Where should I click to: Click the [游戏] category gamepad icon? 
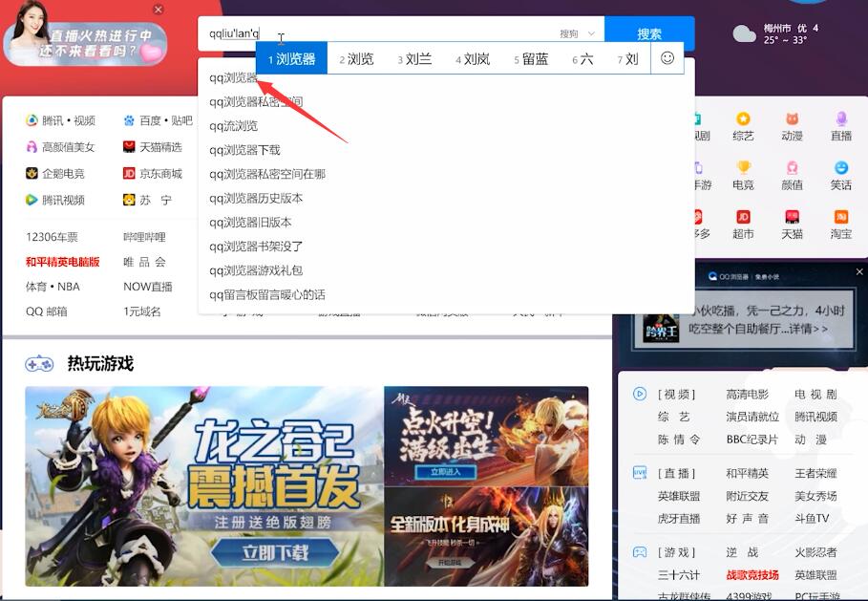pyautogui.click(x=640, y=552)
